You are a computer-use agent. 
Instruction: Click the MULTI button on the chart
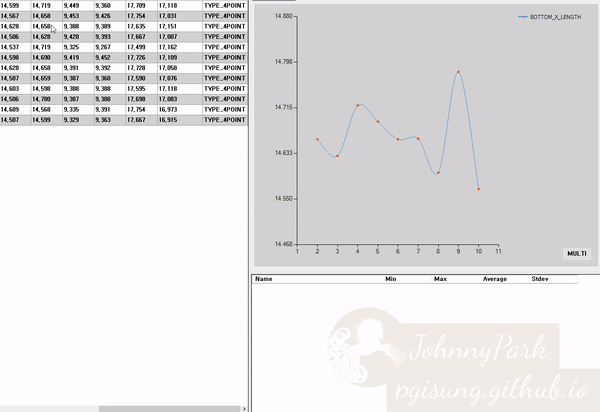click(577, 254)
